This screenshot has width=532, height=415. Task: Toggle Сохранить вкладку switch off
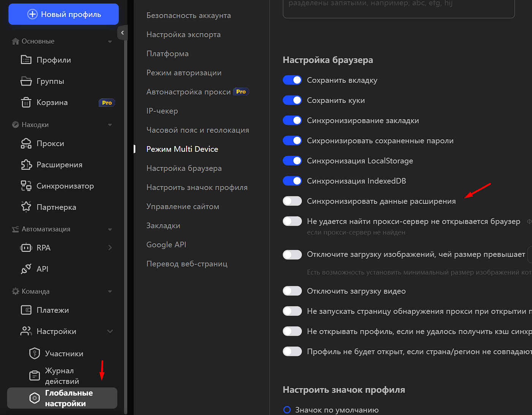click(292, 80)
